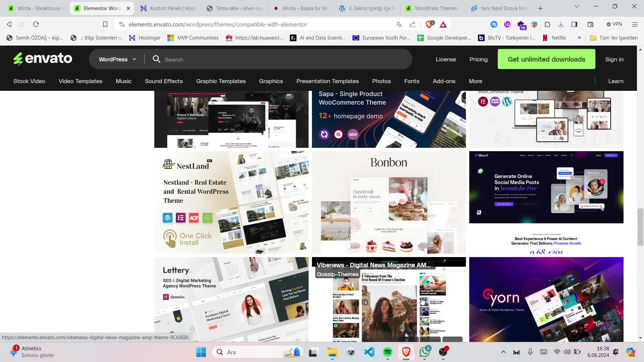Click the Envato logo
This screenshot has height=362, width=644.
pyautogui.click(x=43, y=59)
